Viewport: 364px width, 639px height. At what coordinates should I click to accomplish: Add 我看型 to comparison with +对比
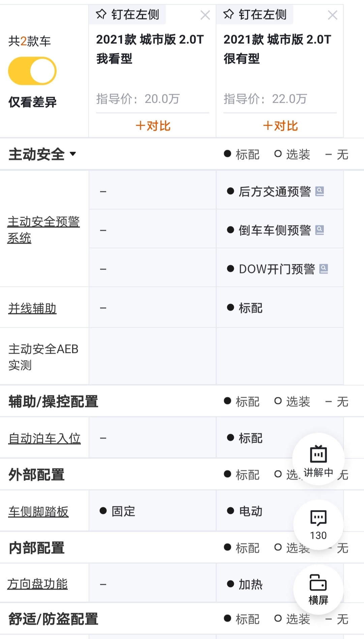coord(153,126)
